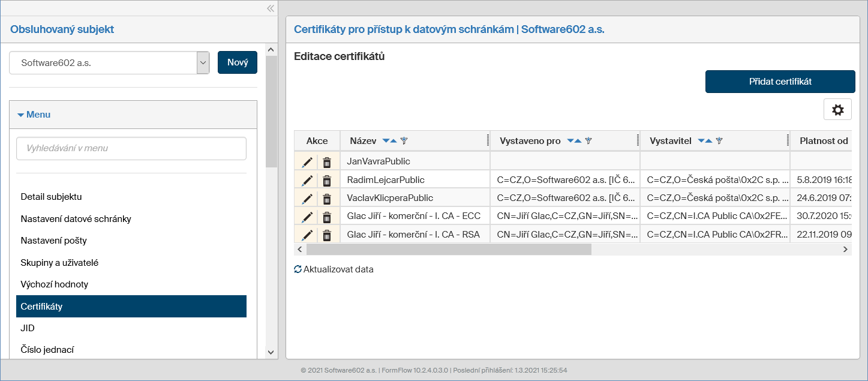This screenshot has width=868, height=381.
Task: Open table settings gear icon
Action: 837,110
